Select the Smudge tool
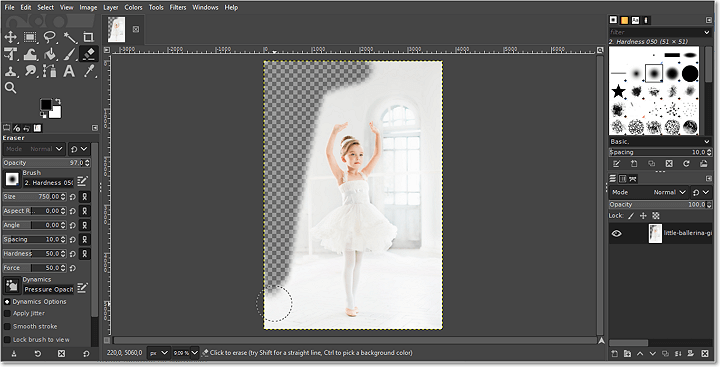The image size is (720, 367). (30, 71)
